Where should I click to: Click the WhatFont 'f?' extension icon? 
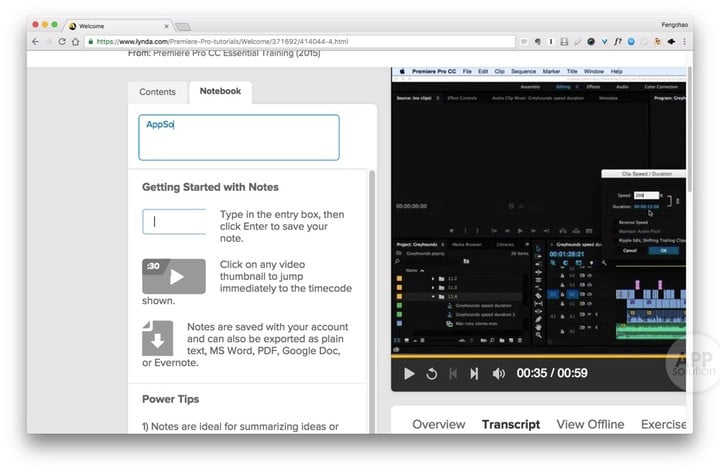tap(618, 41)
